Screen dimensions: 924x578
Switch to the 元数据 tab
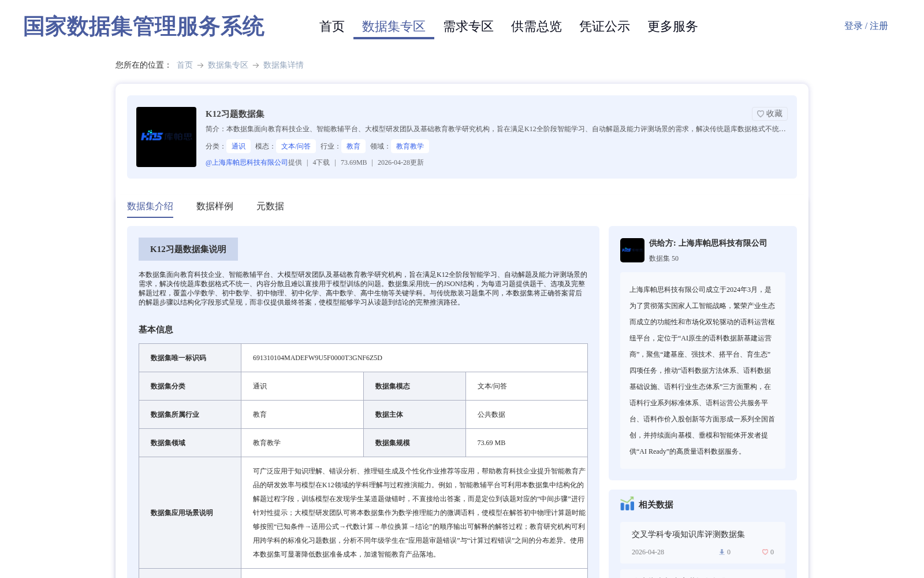pos(270,206)
